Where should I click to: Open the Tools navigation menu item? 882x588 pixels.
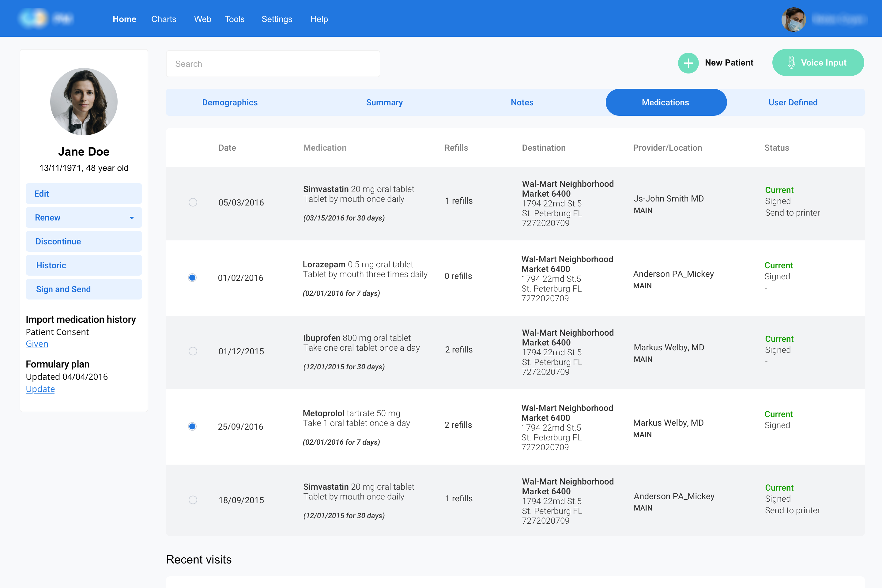pos(235,18)
